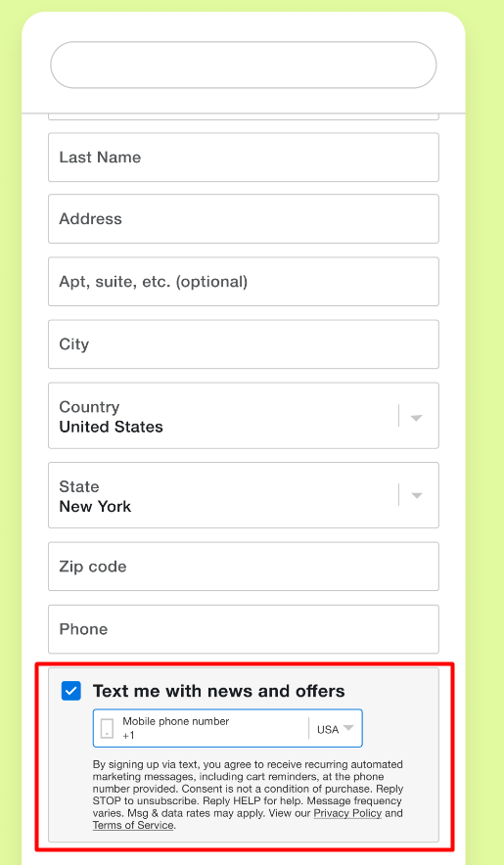Select the Apt, suite, etc. optional field

pyautogui.click(x=244, y=282)
